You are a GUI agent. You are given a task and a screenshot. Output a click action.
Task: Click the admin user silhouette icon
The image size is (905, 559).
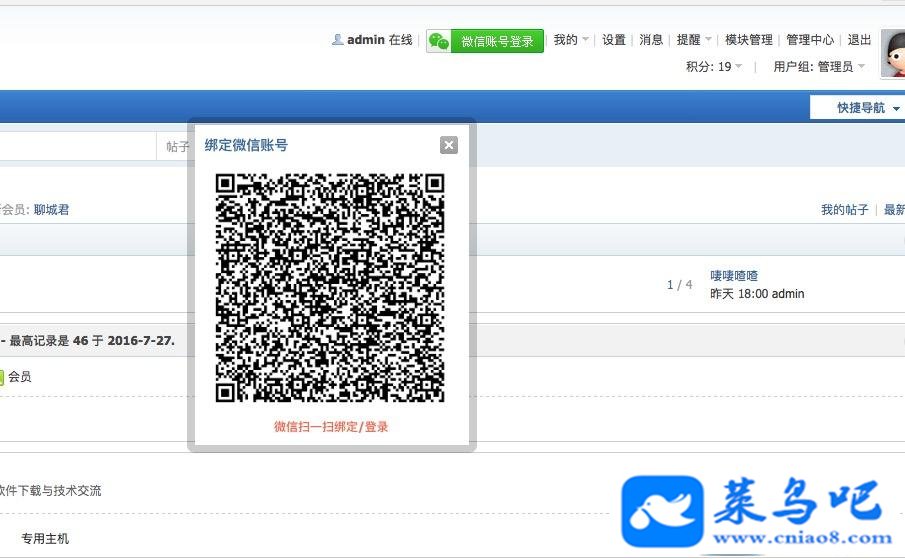click(x=338, y=40)
